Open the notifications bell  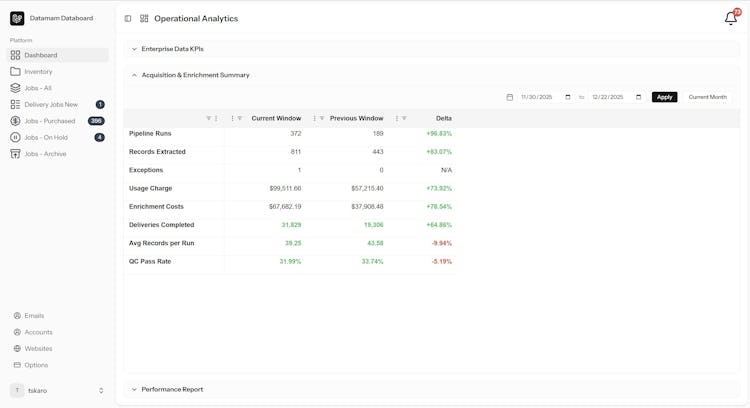click(731, 18)
